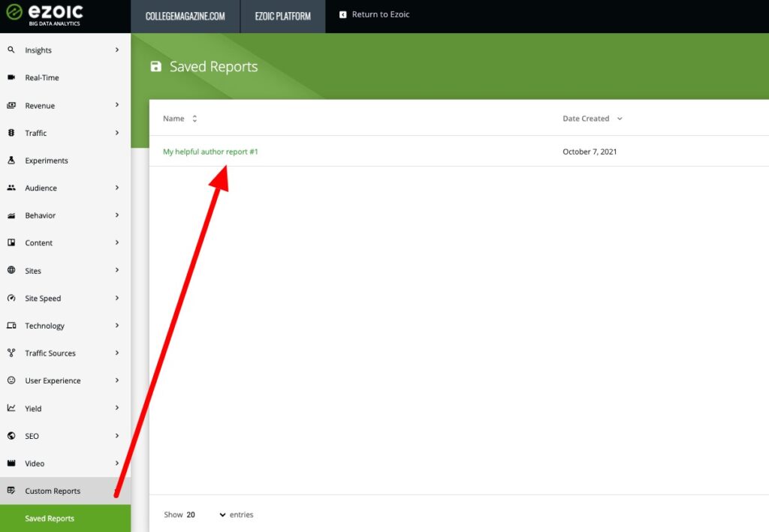Click the Experiments flask icon
Screen dimensions: 769x532
pyautogui.click(x=11, y=160)
